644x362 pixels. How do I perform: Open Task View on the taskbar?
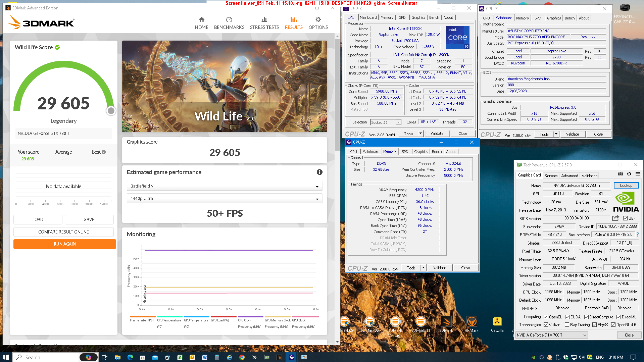click(104, 357)
